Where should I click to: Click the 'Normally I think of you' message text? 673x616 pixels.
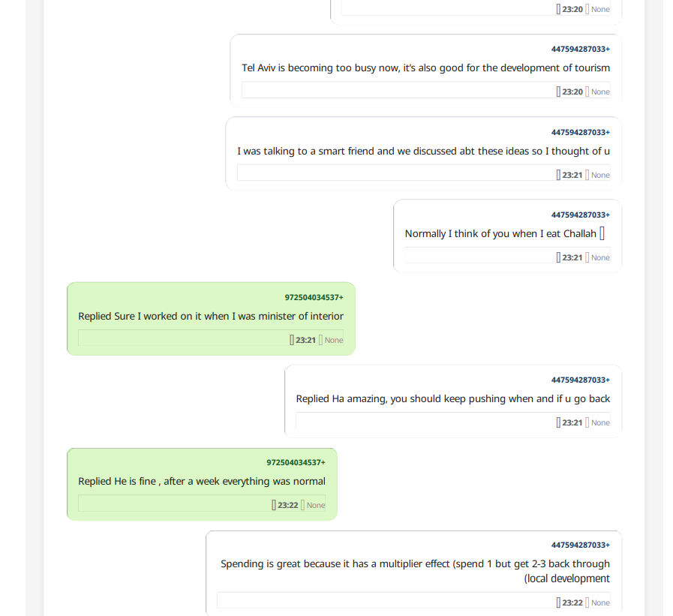(500, 233)
